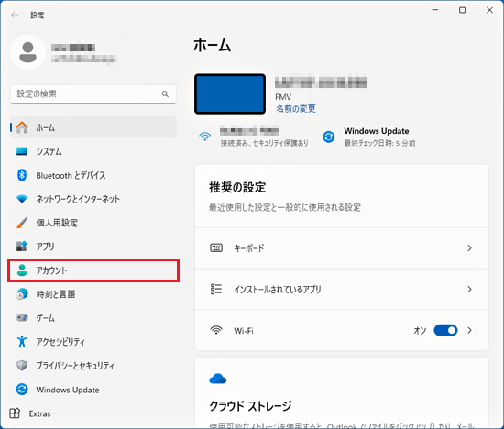Click the Privacy shield icon
Viewport: 504px width, 429px height.
(22, 366)
